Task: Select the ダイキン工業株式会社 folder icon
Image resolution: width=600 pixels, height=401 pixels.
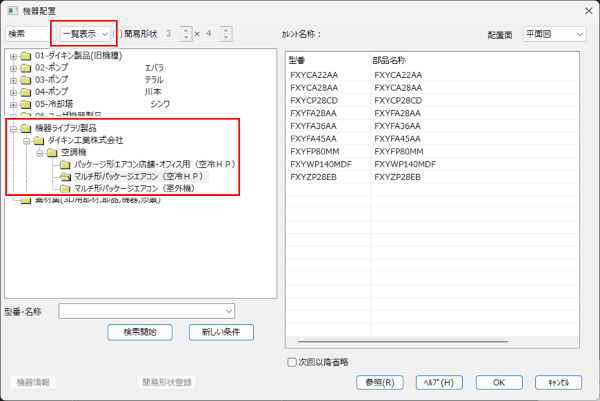Action: 39,141
